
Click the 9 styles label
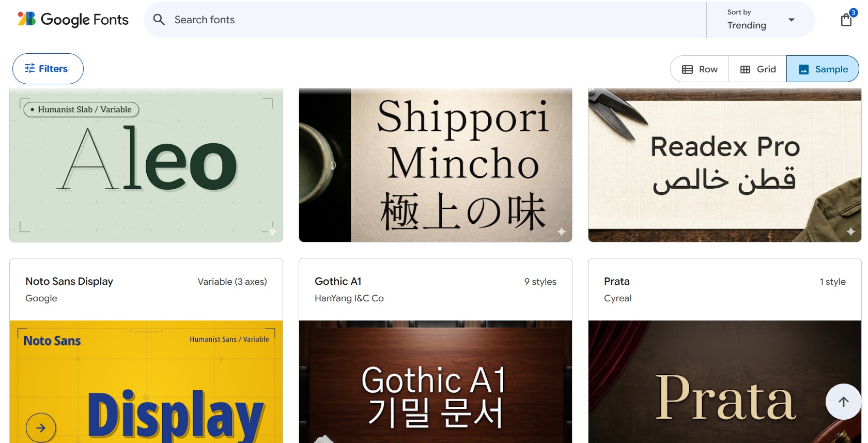pos(540,282)
